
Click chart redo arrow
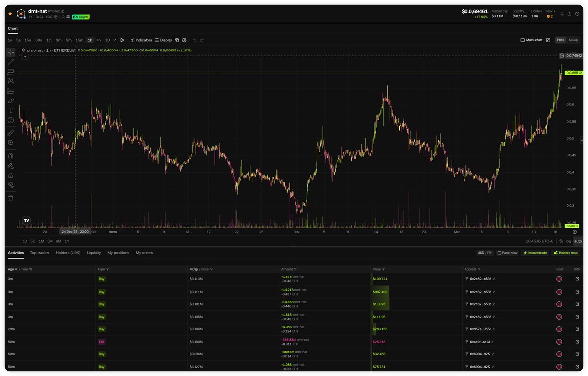click(202, 40)
